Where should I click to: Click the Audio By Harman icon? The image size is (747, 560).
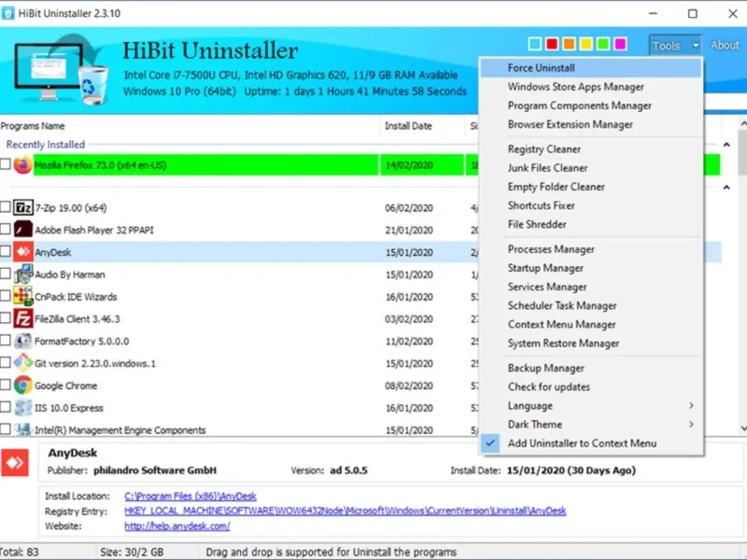(22, 274)
